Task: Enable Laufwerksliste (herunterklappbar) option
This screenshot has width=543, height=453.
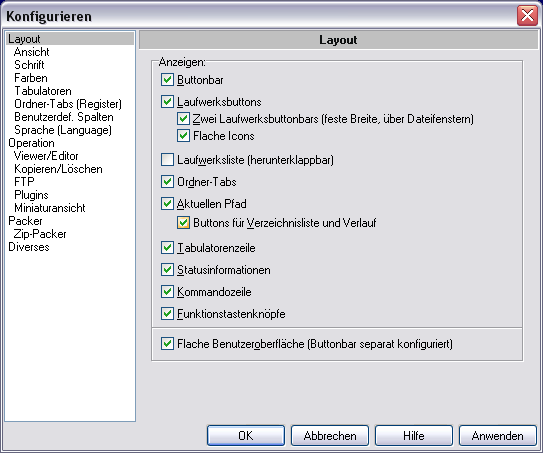Action: (167, 160)
